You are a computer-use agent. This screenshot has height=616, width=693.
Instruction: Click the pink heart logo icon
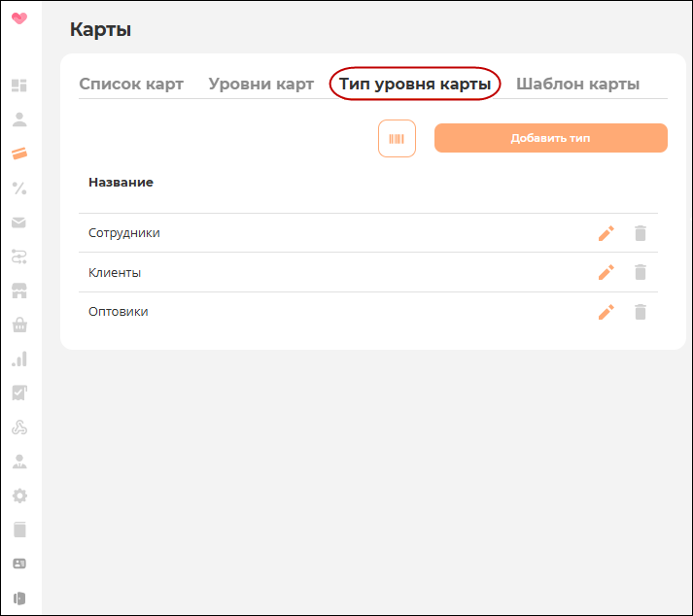[19, 18]
